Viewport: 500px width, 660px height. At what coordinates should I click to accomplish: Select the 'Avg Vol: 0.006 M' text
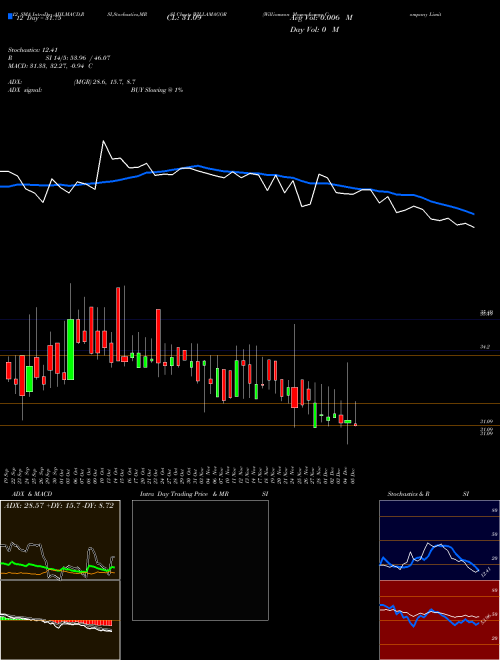tap(321, 18)
